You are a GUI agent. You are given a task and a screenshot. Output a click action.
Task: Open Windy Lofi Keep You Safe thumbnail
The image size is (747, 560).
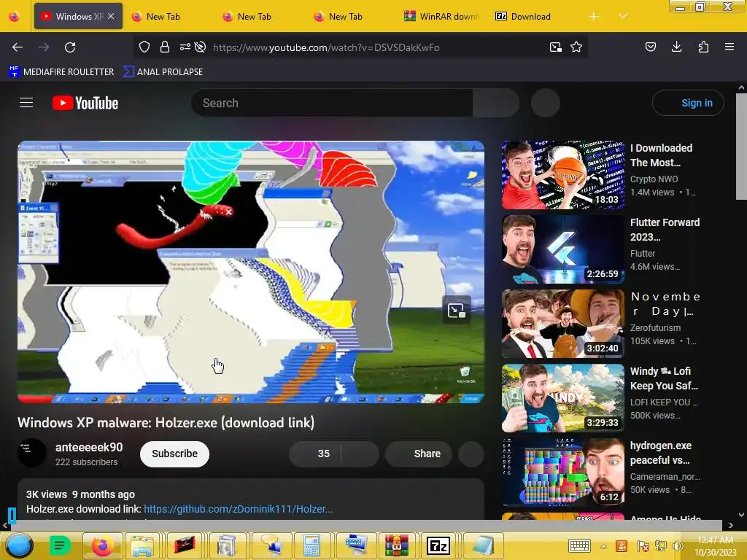coord(563,398)
